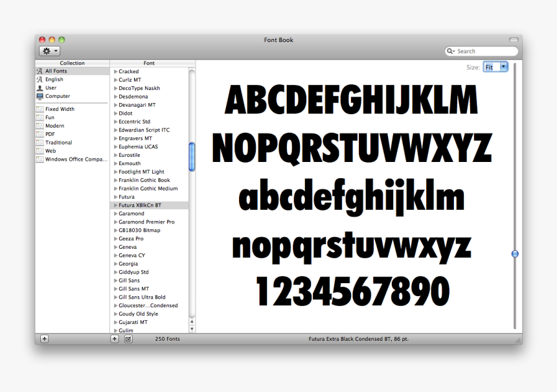Select the Web collection icon
Screen dimensions: 557x392
pos(40,150)
